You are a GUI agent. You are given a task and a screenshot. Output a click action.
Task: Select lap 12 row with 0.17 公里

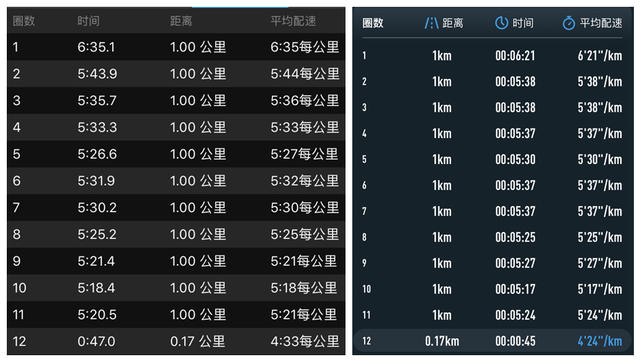176,341
